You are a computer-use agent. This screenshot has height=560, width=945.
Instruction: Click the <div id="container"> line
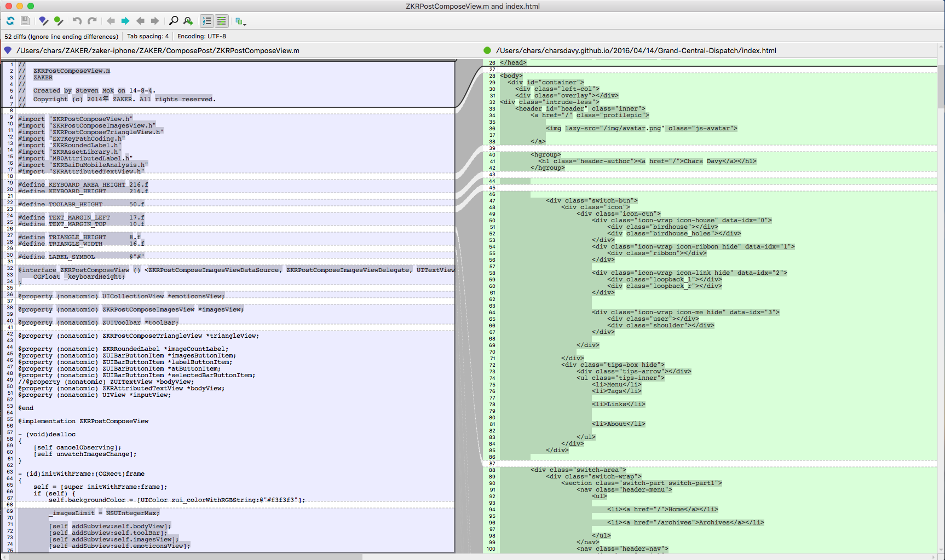(546, 83)
